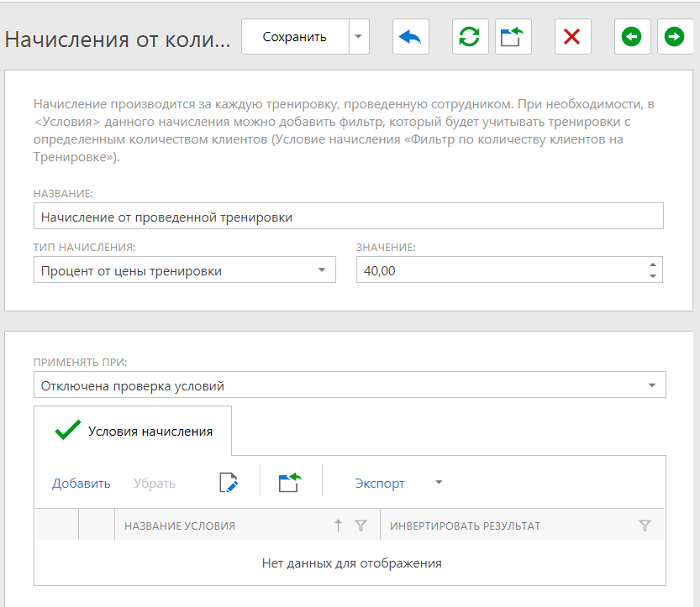Click the top toolbar window-with-green-arrow icon
Image resolution: width=700 pixels, height=607 pixels.
[x=513, y=37]
